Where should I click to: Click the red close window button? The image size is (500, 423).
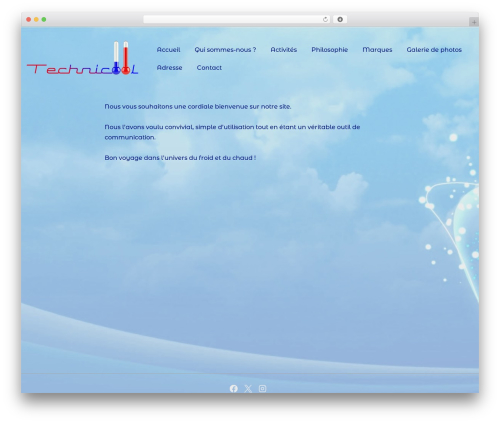(x=29, y=20)
